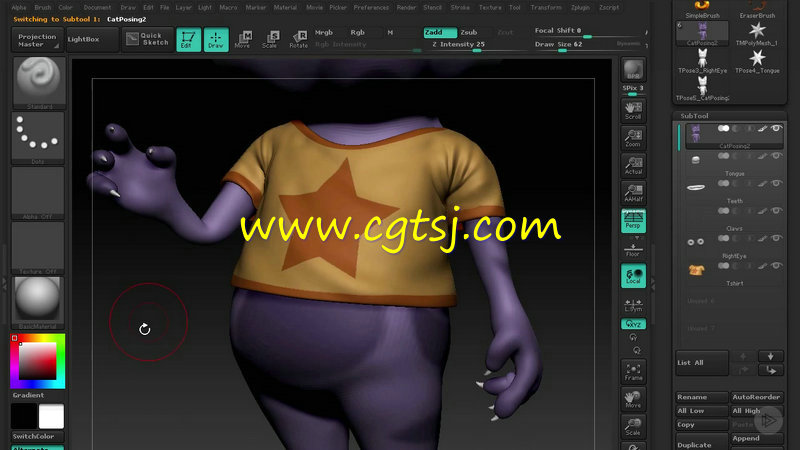The height and width of the screenshot is (450, 800).
Task: Activate Edit mode button
Action: point(188,39)
